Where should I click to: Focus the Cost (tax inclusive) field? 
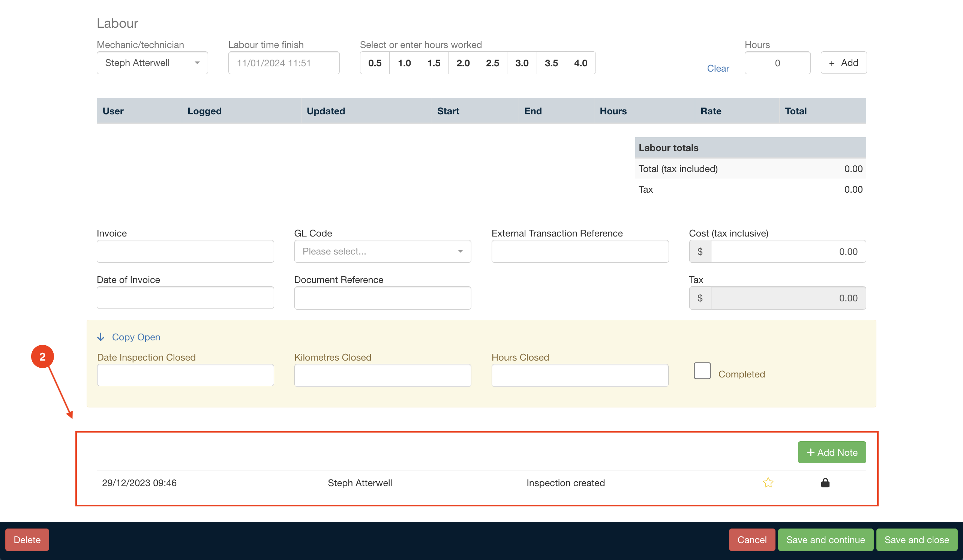point(788,252)
